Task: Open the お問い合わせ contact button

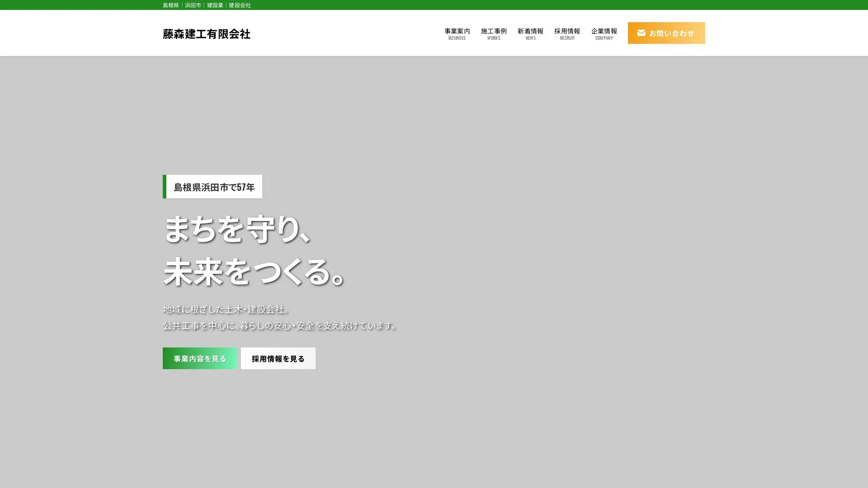Action: pos(666,33)
